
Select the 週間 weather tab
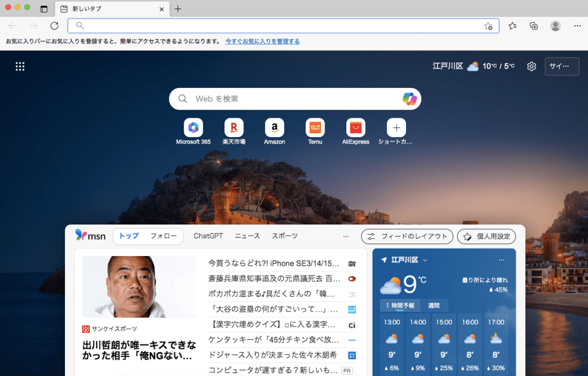coord(434,305)
